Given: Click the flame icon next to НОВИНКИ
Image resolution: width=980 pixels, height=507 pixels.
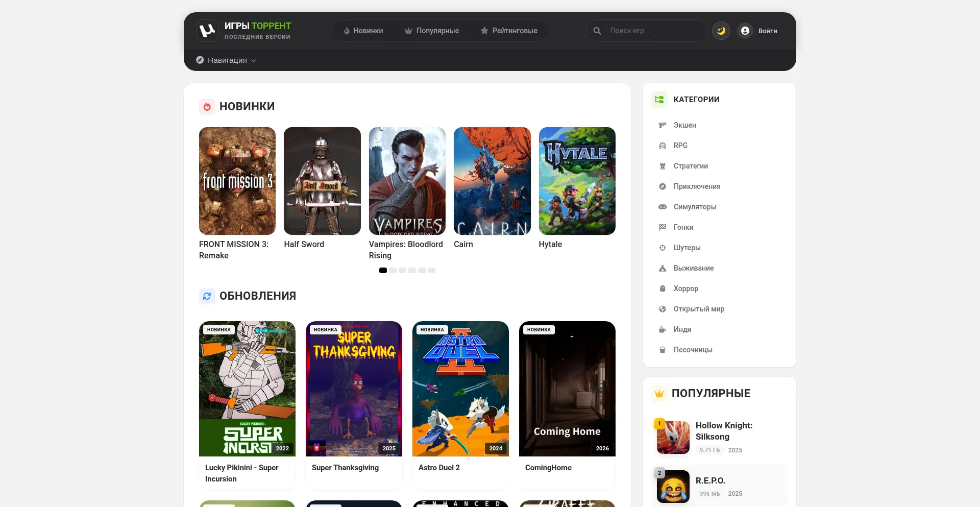Looking at the screenshot, I should [x=207, y=107].
